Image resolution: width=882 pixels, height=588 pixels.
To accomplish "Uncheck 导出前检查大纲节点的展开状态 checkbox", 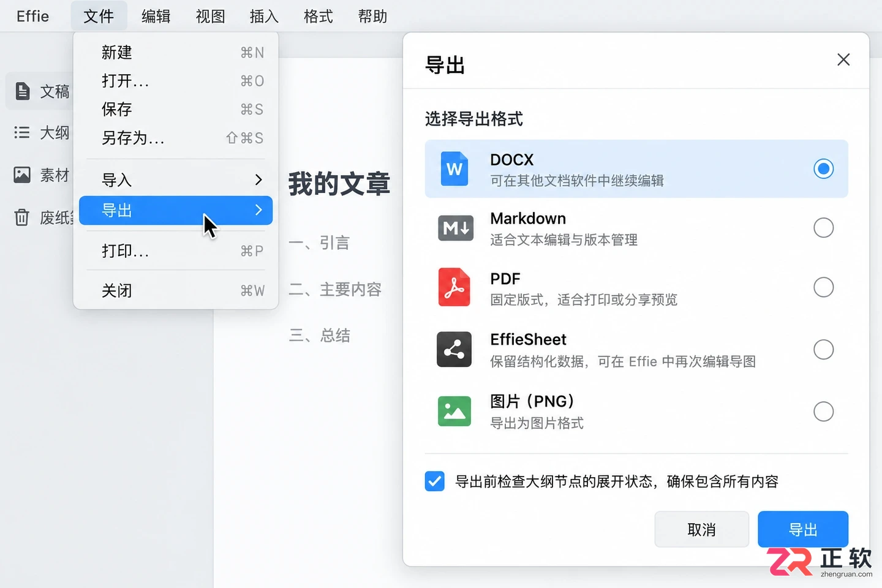I will click(435, 481).
